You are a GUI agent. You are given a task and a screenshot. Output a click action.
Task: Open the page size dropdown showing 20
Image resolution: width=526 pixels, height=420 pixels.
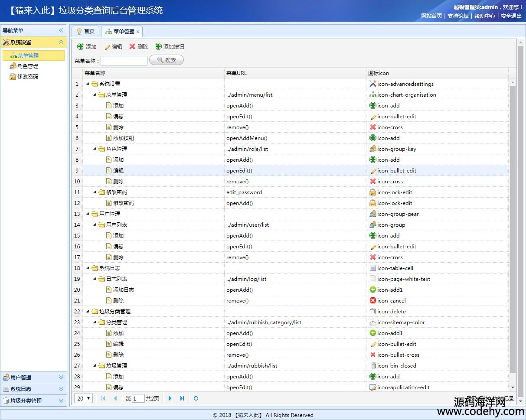(83, 398)
